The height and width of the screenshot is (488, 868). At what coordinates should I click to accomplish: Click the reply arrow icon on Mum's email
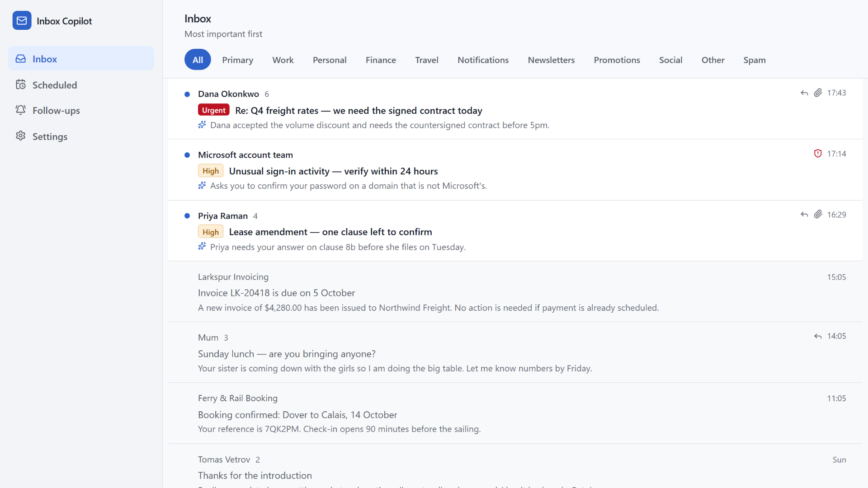[818, 336]
